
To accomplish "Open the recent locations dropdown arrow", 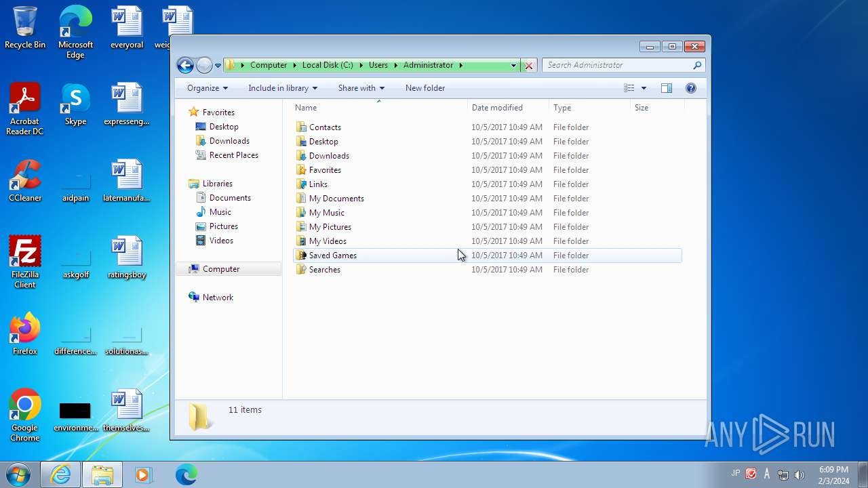I will click(x=218, y=66).
